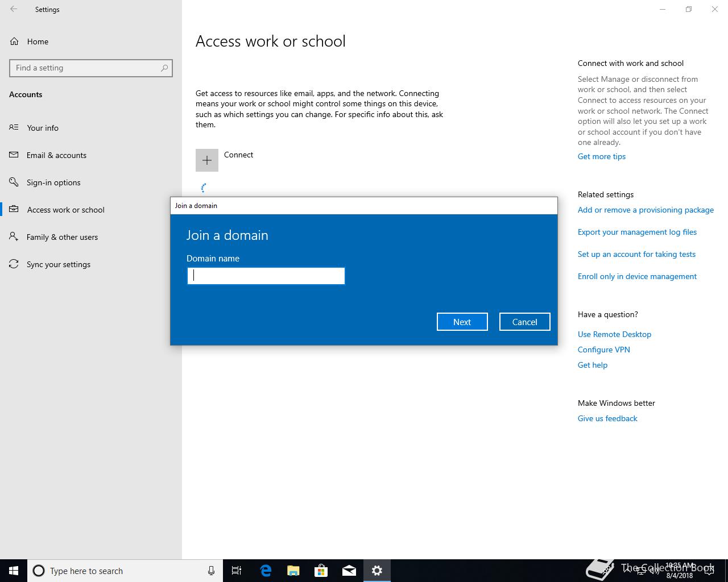Open the Windows Start menu
Viewport: 728px width, 582px height.
click(14, 571)
